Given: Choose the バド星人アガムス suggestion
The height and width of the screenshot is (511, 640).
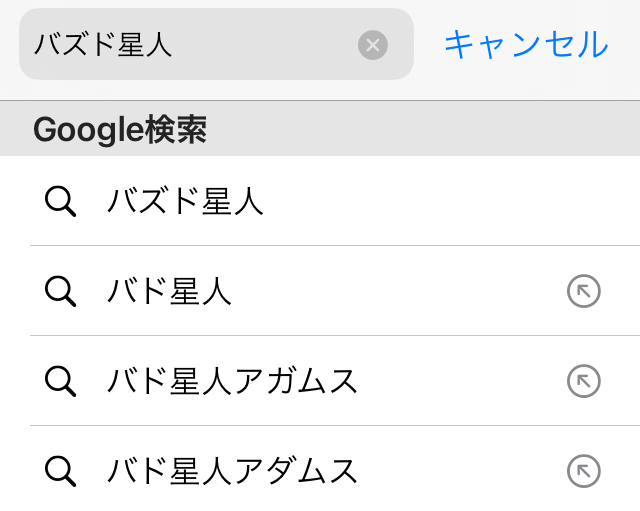Looking at the screenshot, I should click(232, 381).
